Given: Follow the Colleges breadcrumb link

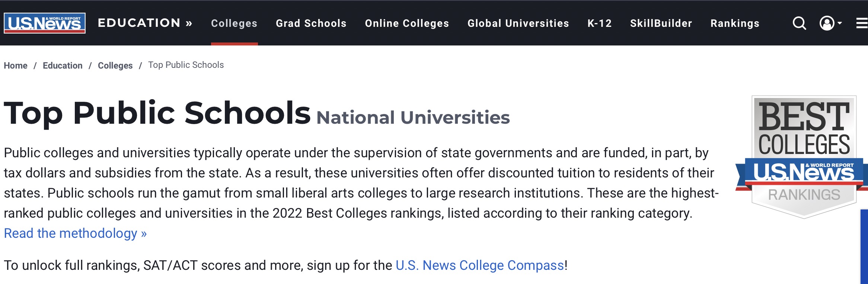Looking at the screenshot, I should [115, 66].
